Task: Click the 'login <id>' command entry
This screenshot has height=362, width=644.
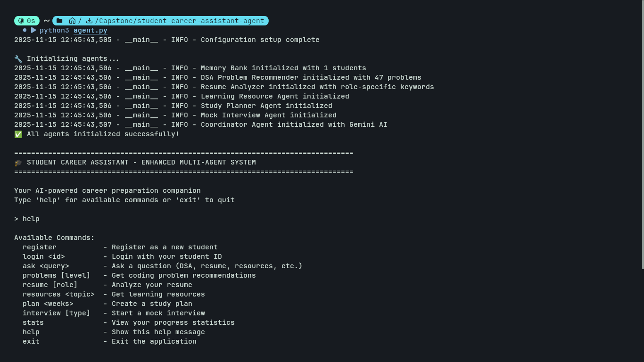Action: point(44,256)
